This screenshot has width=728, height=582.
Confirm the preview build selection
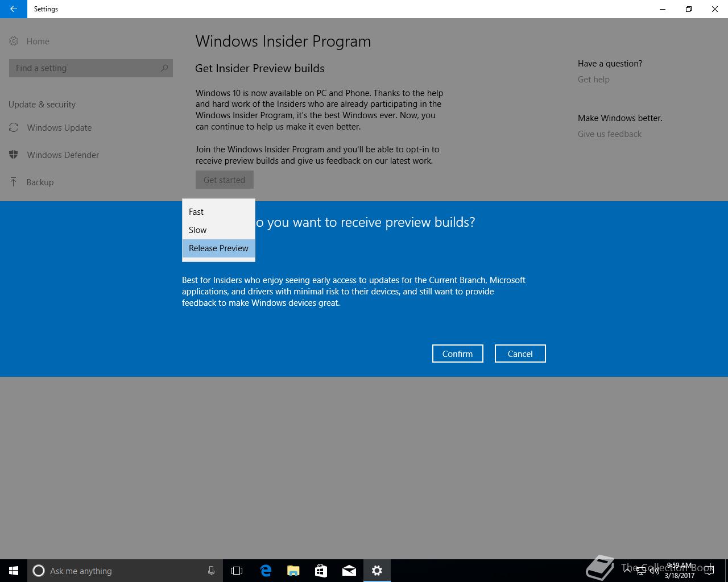point(458,354)
